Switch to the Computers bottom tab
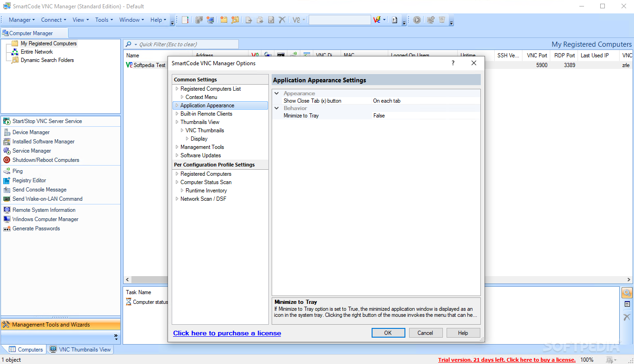Viewport: 634px width, 364px height. pyautogui.click(x=25, y=350)
